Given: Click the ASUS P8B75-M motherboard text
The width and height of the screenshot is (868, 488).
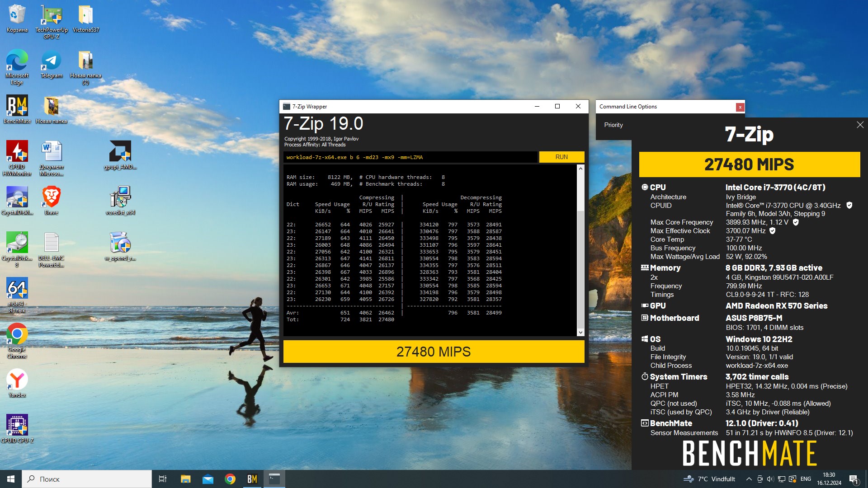Looking at the screenshot, I should click(754, 318).
